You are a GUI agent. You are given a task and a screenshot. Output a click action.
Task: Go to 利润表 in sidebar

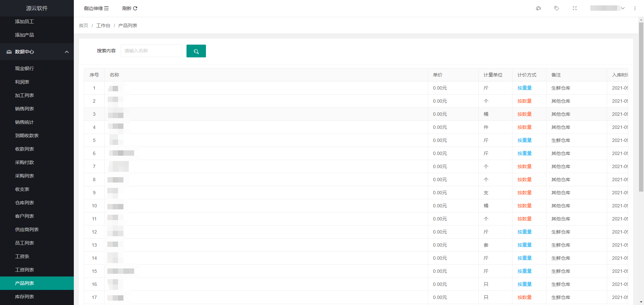pyautogui.click(x=22, y=82)
